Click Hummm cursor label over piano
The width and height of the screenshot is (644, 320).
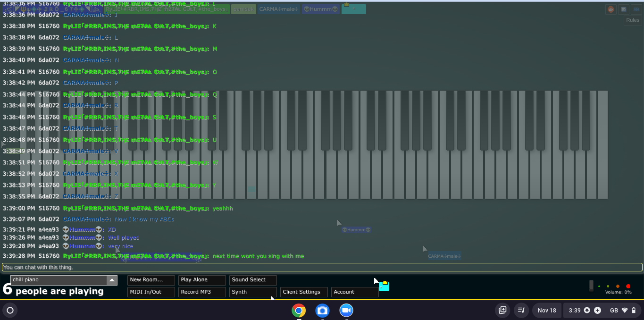click(x=356, y=230)
